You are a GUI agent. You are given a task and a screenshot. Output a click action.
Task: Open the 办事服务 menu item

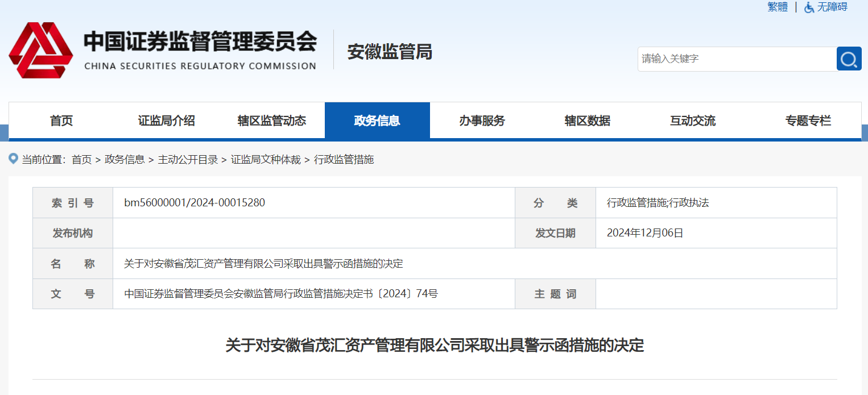point(482,120)
